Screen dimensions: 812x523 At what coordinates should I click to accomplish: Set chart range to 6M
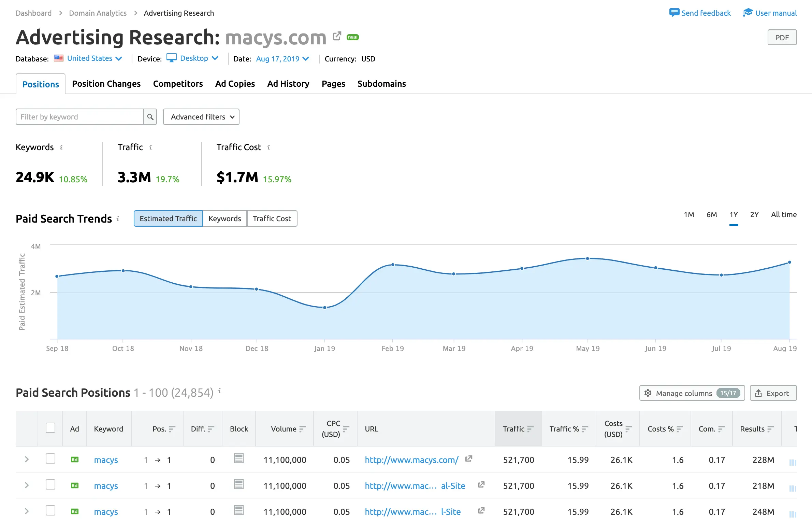712,215
